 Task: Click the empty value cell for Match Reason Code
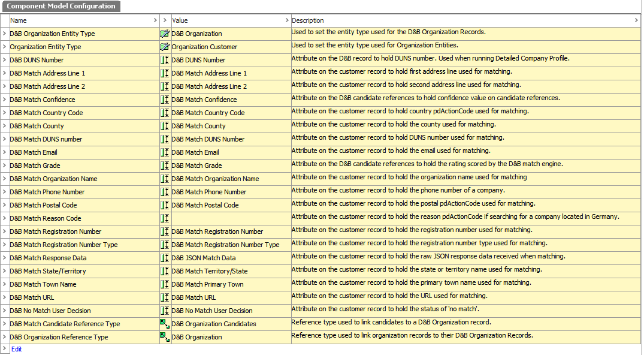230,218
